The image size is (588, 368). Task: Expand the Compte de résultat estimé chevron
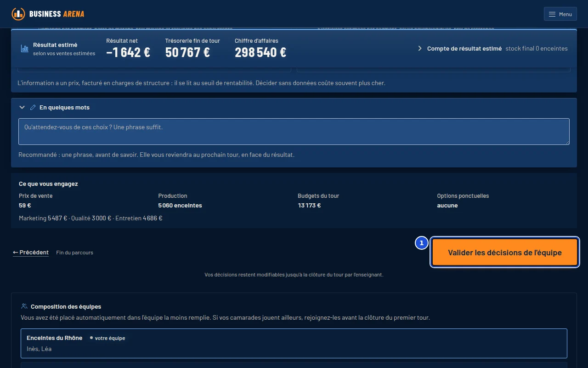tap(420, 48)
